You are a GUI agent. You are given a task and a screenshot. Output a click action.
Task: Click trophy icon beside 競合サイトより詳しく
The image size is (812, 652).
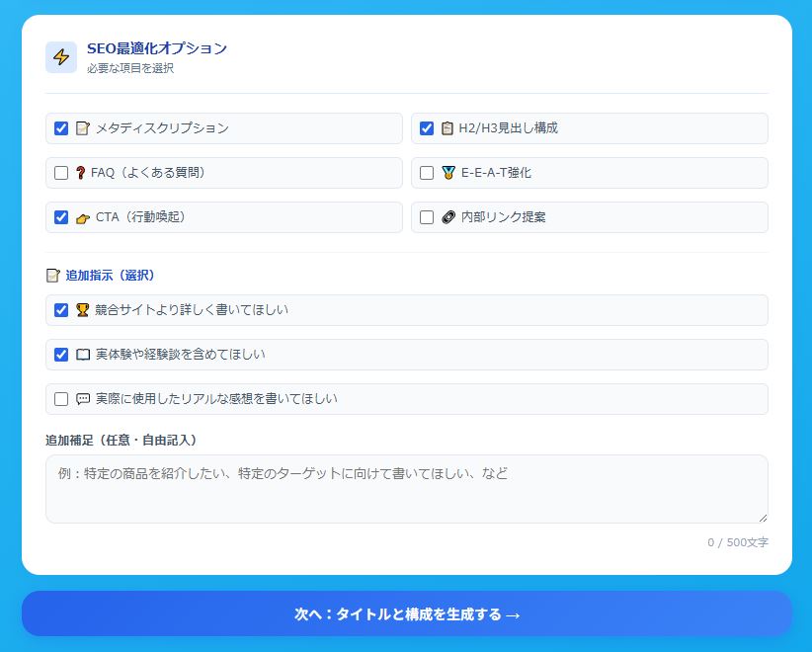coord(82,309)
